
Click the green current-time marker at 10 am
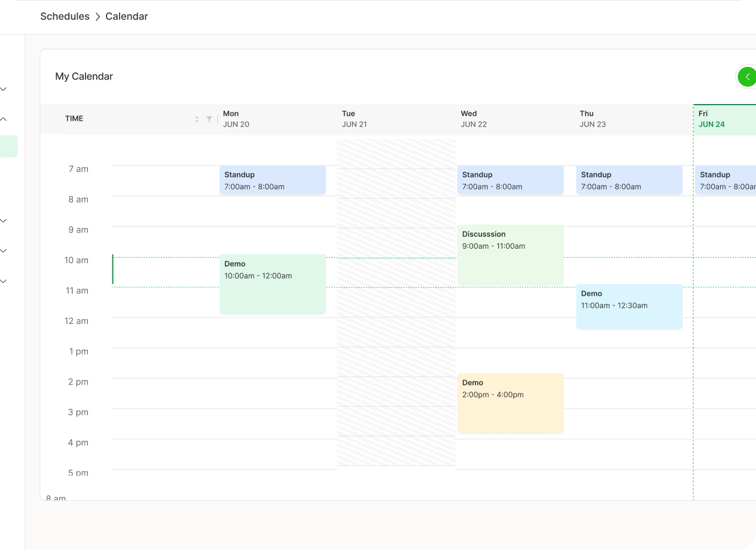[x=113, y=270]
